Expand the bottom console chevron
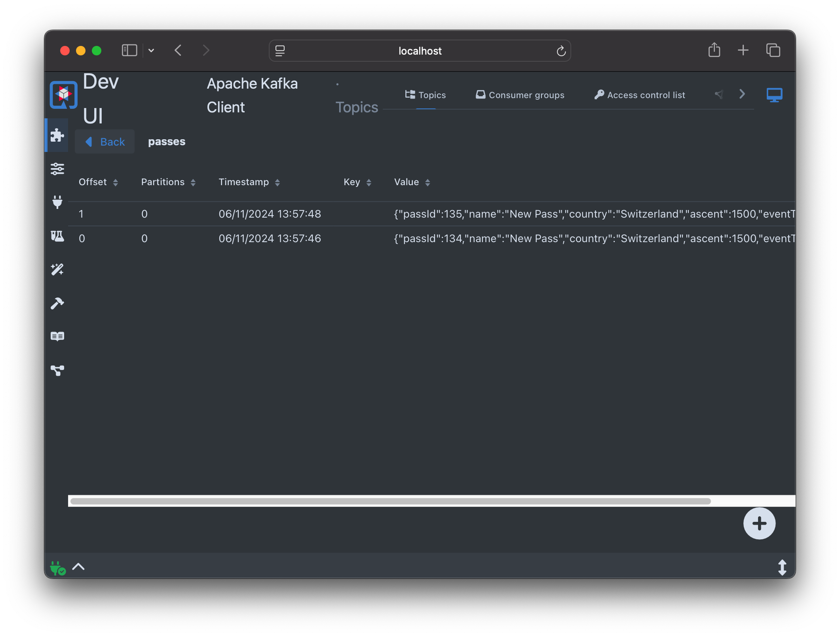Image resolution: width=840 pixels, height=637 pixels. [78, 567]
